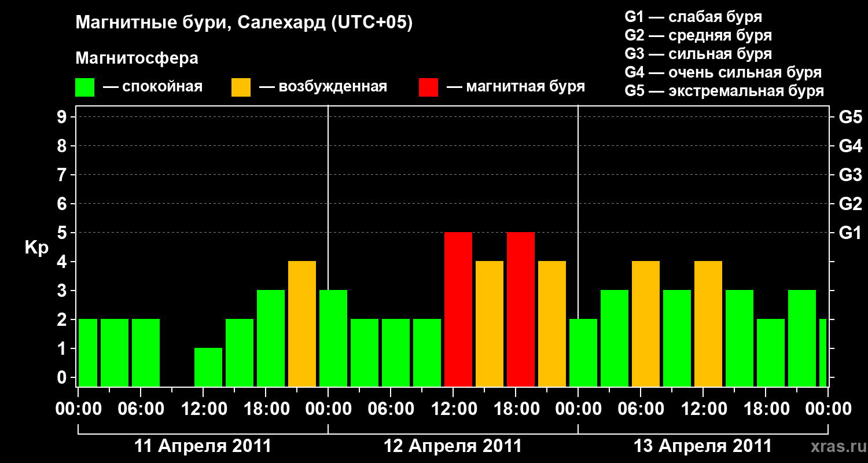Screen dimensions: 868x463
Task: Click the right-axis 'G3' scale label
Action: pos(850,175)
